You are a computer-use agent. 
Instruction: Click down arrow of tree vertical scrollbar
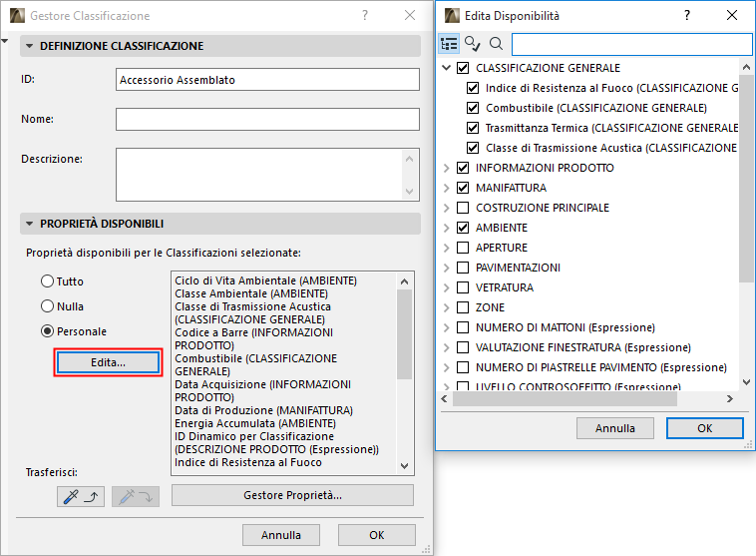click(746, 382)
